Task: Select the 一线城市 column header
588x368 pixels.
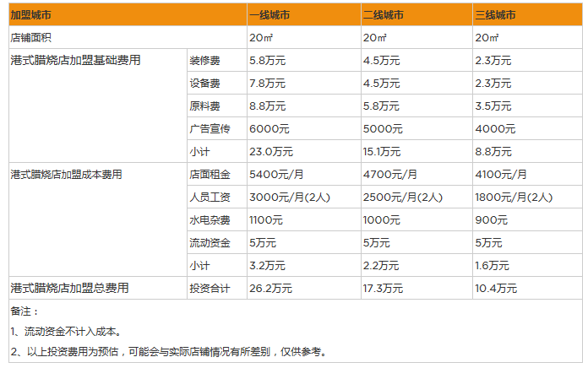Action: 269,15
